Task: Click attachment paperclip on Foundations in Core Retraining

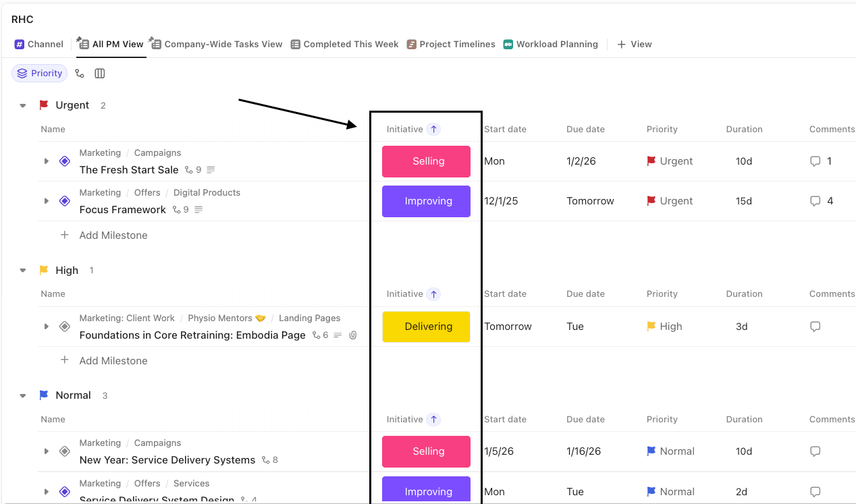Action: [x=352, y=335]
